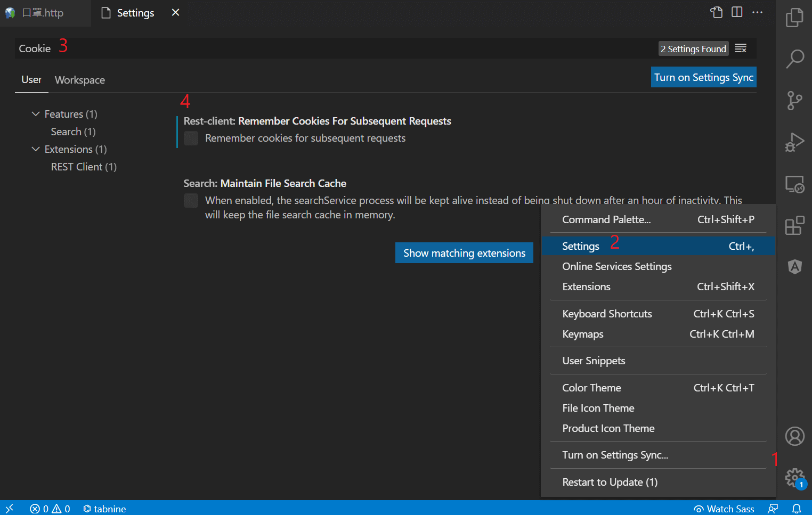Viewport: 812px width, 515px height.
Task: Choose File Icon Theme
Action: (658, 408)
